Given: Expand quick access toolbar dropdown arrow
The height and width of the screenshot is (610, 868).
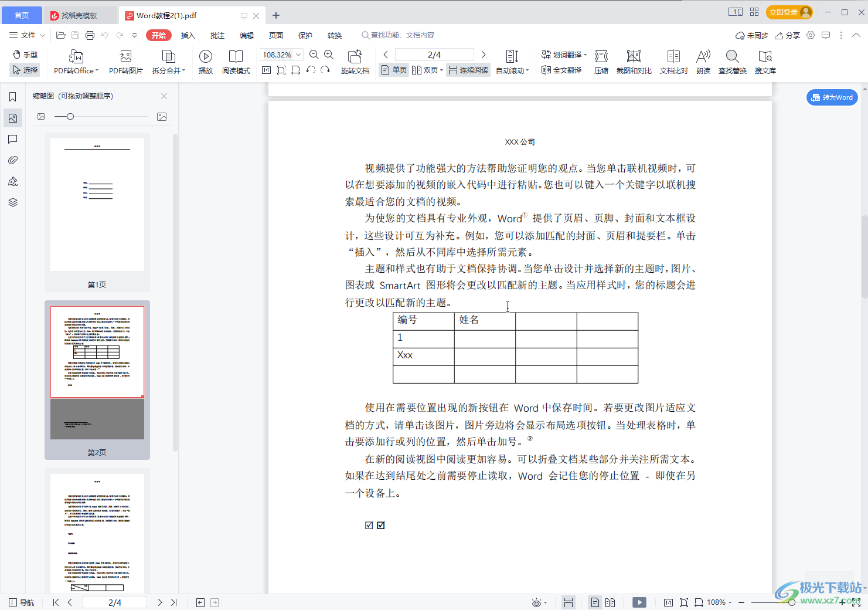Looking at the screenshot, I should point(134,35).
